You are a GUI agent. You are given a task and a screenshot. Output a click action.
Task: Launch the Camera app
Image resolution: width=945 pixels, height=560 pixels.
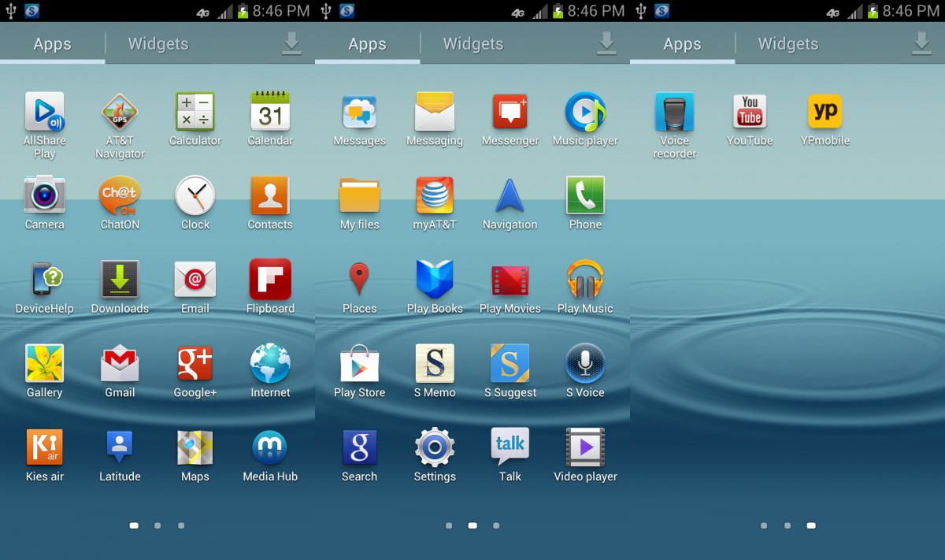45,195
